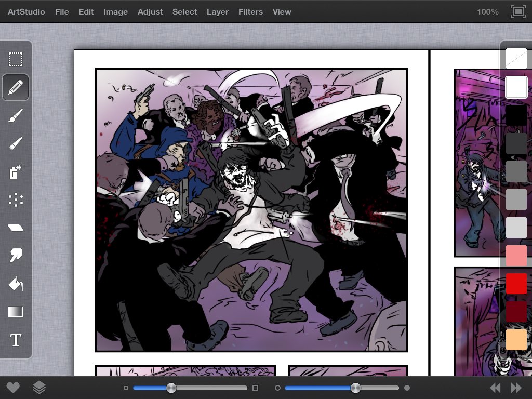Screen dimensions: 532x399
Task: Select the Eraser tool
Action: [16, 228]
